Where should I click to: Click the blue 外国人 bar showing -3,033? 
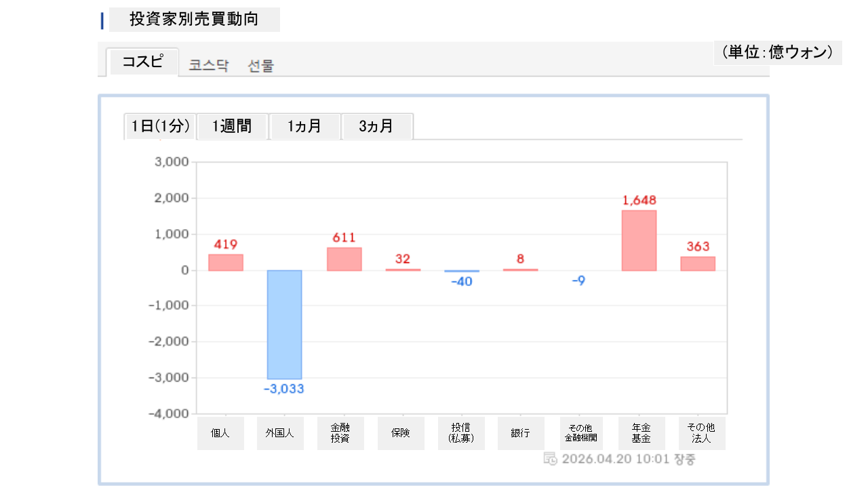coord(284,324)
